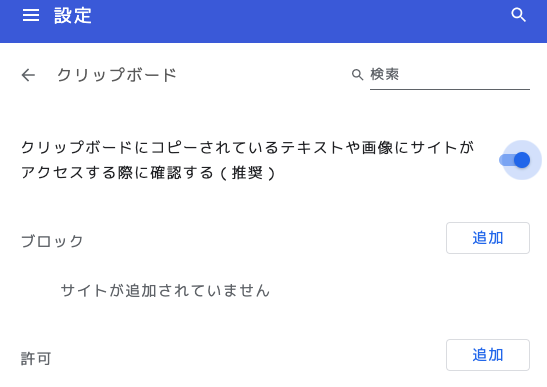Click the blue knob of the toggle

tap(522, 160)
